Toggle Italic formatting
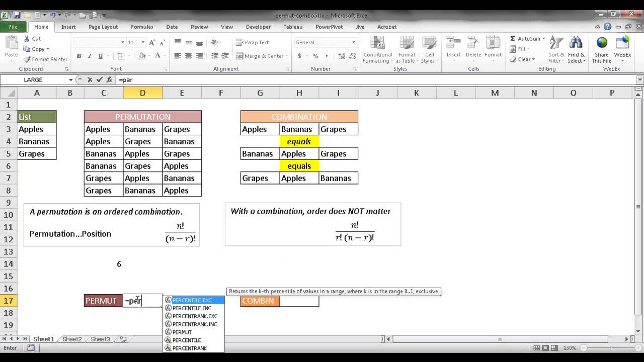The image size is (644, 362). click(90, 56)
